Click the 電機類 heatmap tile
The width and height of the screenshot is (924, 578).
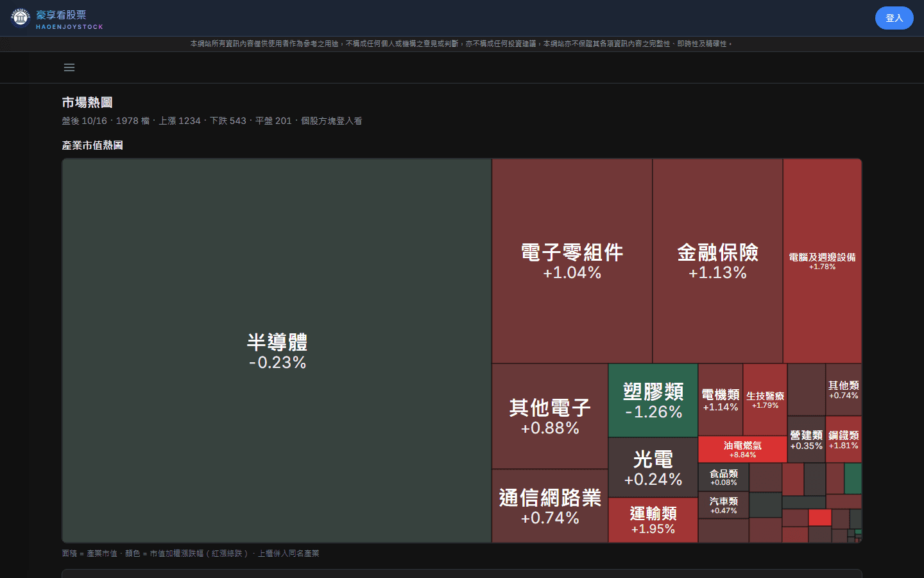pos(721,399)
